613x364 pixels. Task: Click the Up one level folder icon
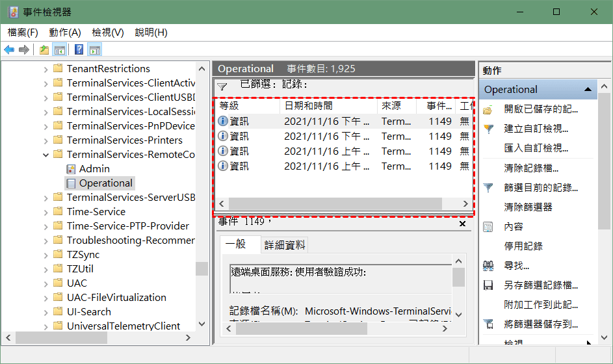click(44, 50)
